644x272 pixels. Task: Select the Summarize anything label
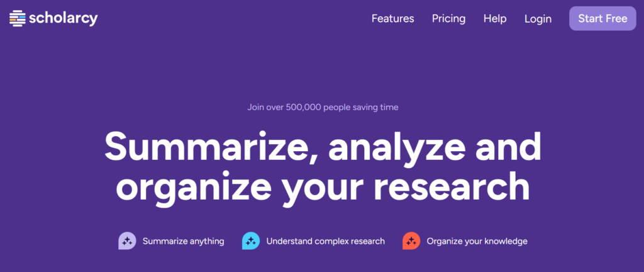[183, 241]
